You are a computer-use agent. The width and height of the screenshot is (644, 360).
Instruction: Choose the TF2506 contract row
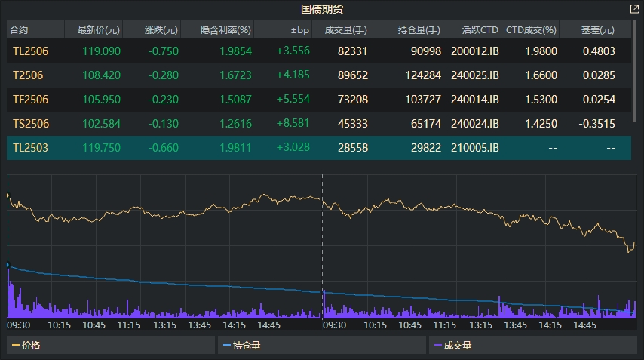pos(30,100)
